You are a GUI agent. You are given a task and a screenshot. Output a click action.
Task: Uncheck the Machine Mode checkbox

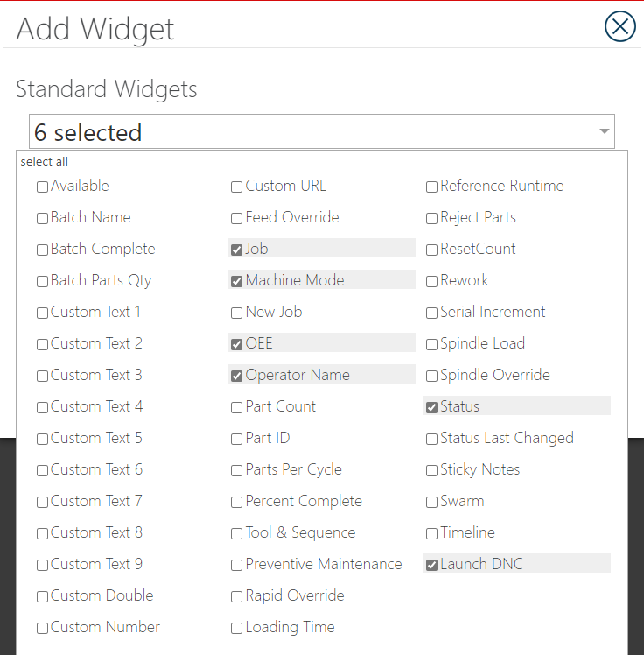(x=236, y=282)
